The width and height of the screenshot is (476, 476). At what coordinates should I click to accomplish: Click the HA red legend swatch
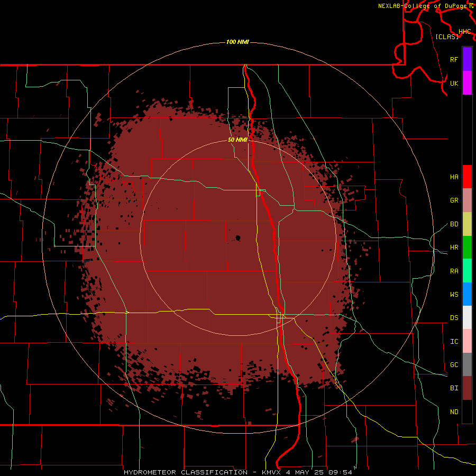pos(467,177)
